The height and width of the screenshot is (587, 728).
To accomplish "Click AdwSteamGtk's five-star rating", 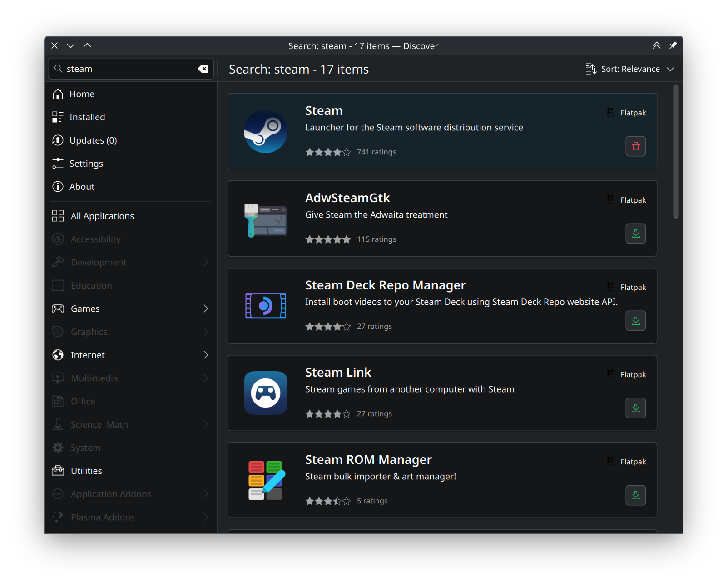I will 328,239.
